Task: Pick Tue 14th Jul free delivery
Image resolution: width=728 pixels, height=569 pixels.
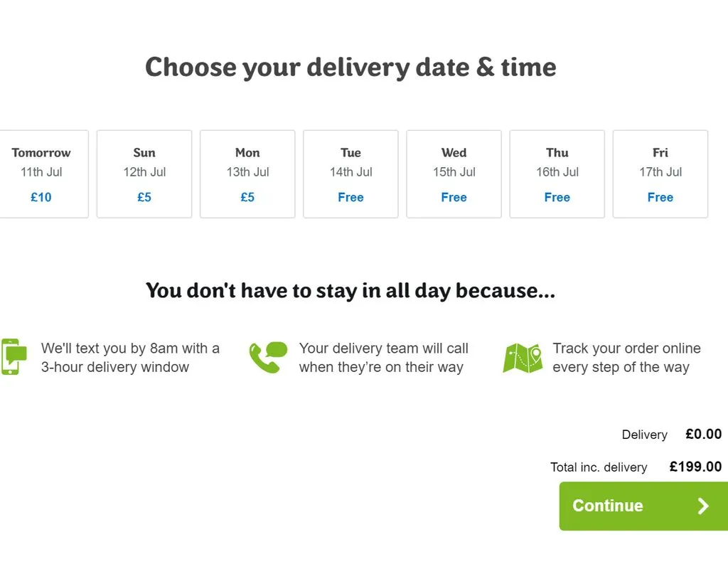Action: (x=350, y=174)
